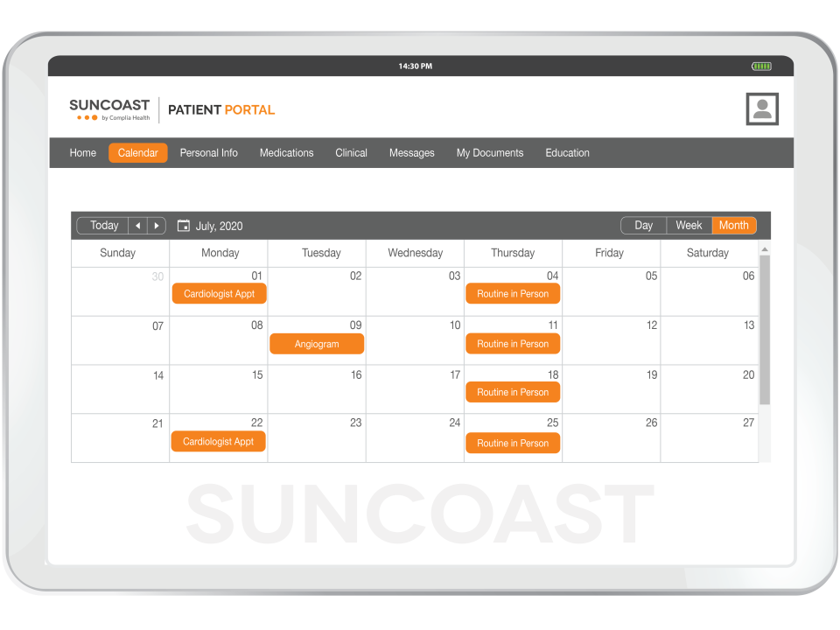Click the Today button

pos(103,225)
